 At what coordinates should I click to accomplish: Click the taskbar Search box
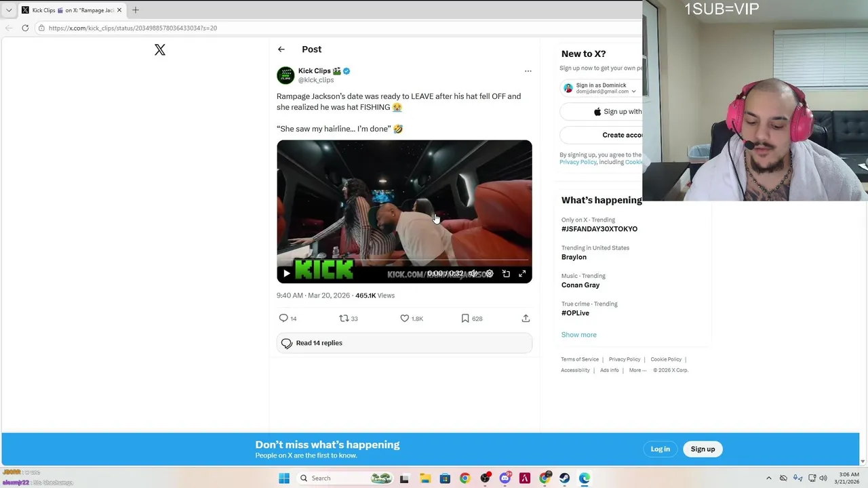coord(346,478)
